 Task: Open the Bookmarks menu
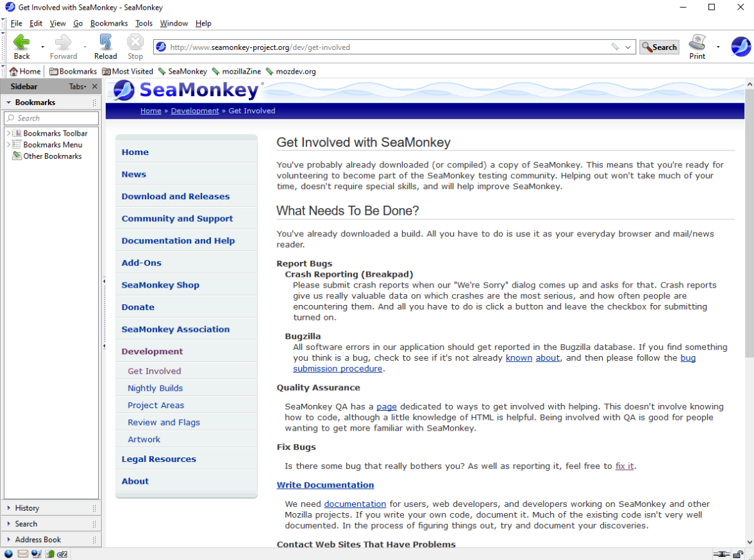[x=109, y=23]
